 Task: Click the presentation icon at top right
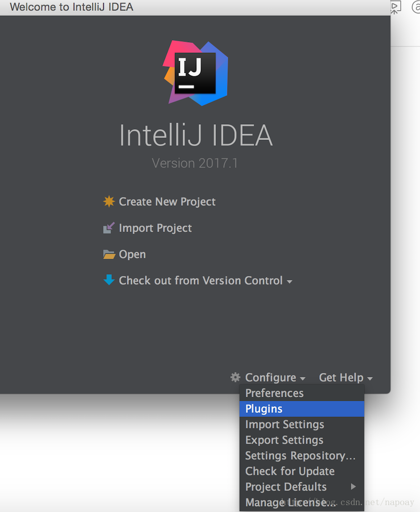(395, 7)
